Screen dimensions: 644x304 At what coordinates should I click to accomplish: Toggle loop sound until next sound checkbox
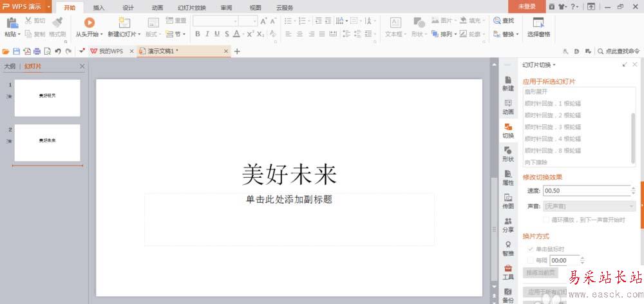[x=546, y=220]
